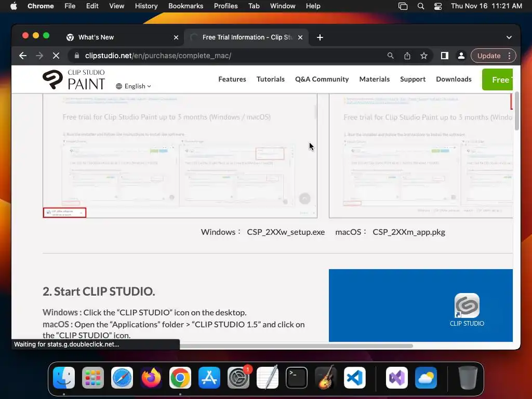The height and width of the screenshot is (399, 532).
Task: Bookmark this page with the star
Action: click(x=424, y=56)
